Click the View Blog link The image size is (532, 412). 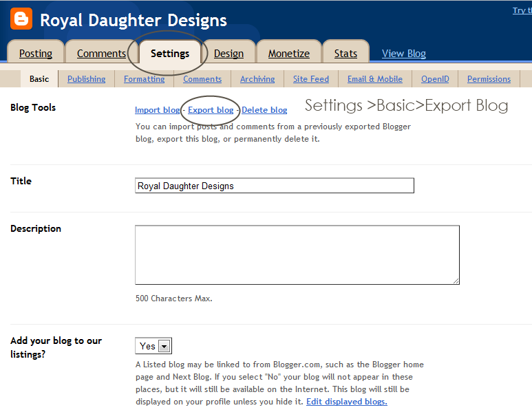tap(404, 54)
